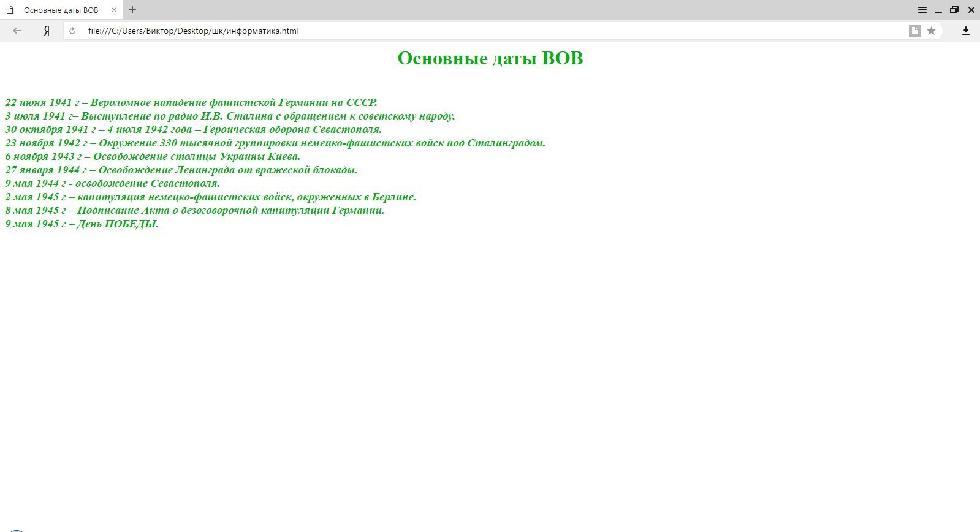Go back using the back arrow

(x=17, y=31)
